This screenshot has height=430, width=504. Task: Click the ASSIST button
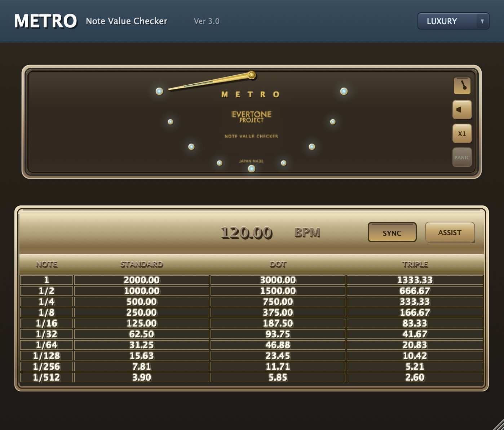point(450,232)
